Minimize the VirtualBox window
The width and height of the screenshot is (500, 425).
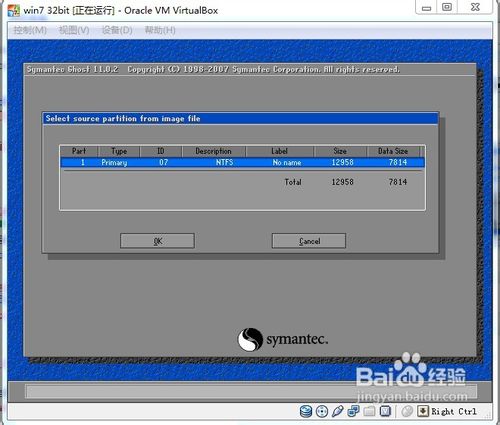[x=427, y=8]
